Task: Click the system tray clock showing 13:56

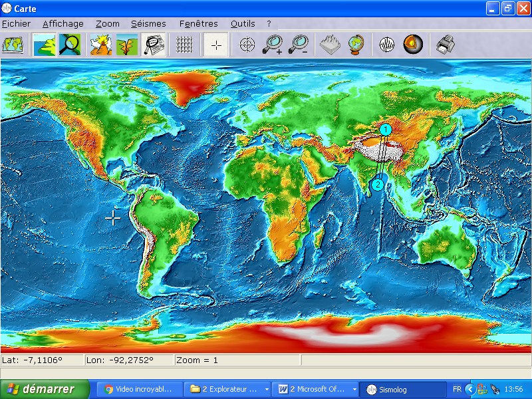Action: (513, 389)
